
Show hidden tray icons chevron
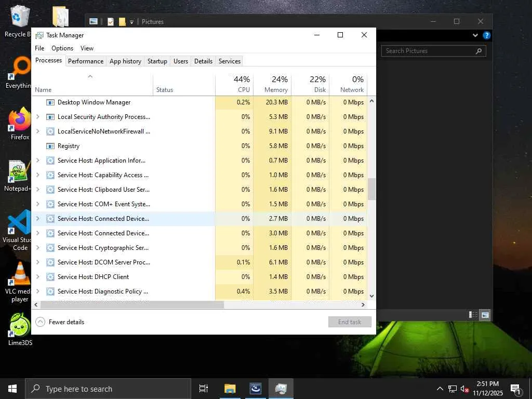click(440, 389)
